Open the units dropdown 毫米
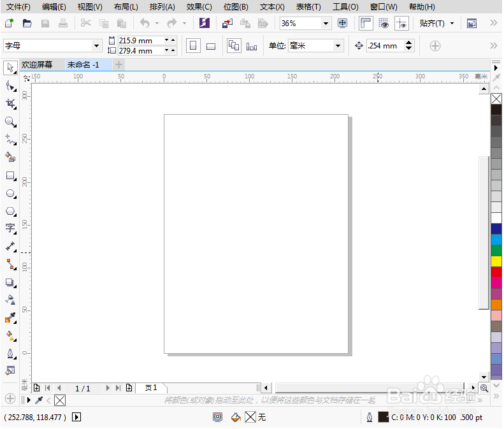The width and height of the screenshot is (504, 429). point(338,46)
